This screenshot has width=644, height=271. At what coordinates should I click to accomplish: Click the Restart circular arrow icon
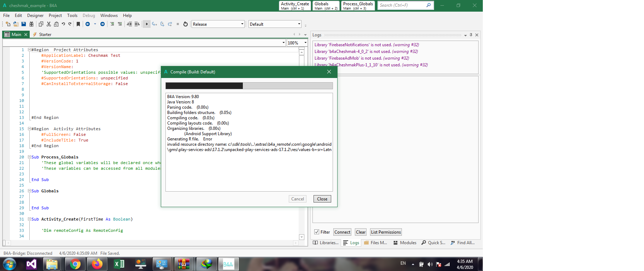point(186,24)
